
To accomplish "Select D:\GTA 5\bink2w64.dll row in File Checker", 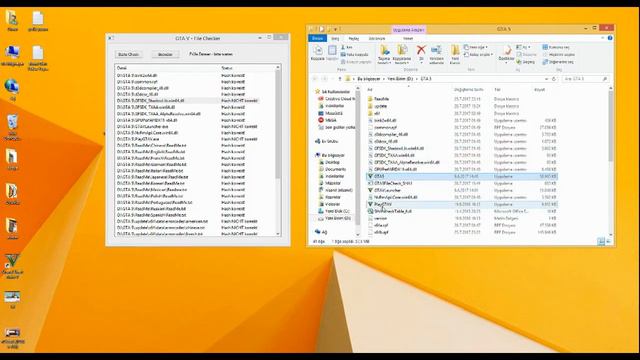I will coord(195,76).
